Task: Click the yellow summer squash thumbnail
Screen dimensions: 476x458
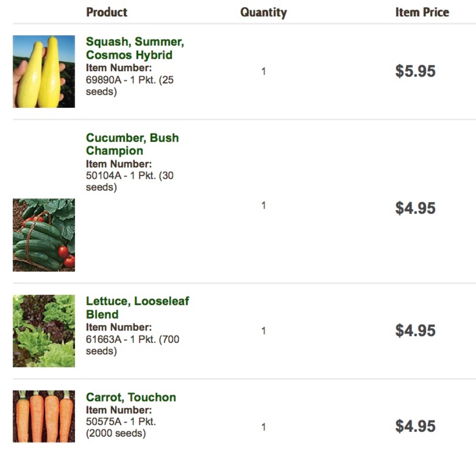Action: click(x=44, y=72)
